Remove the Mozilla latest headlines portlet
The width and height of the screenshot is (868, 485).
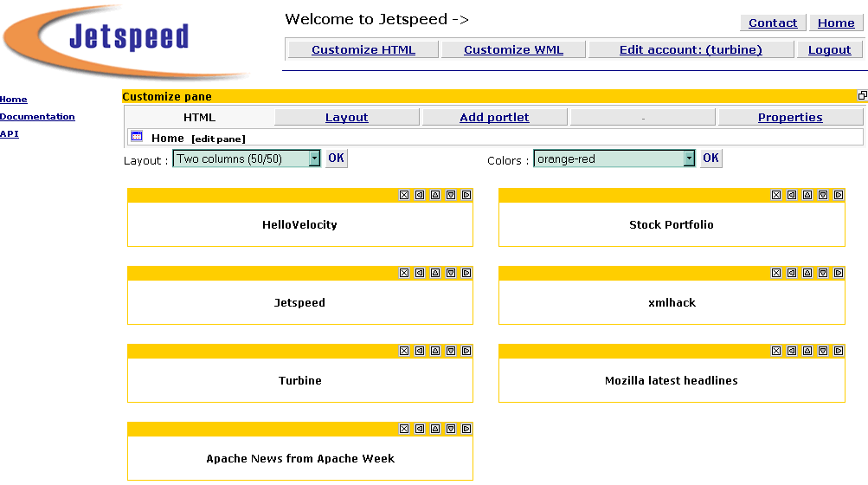776,351
